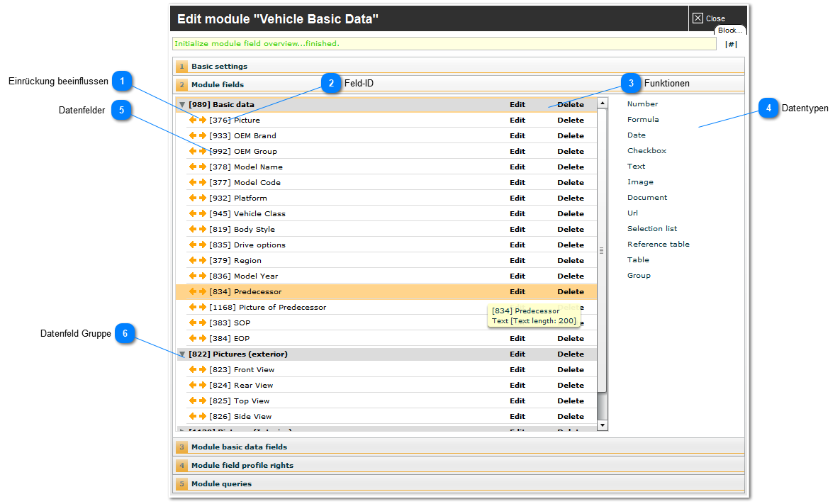This screenshot has height=504, width=840.
Task: Click left indent arrow for Model Year
Action: (193, 276)
